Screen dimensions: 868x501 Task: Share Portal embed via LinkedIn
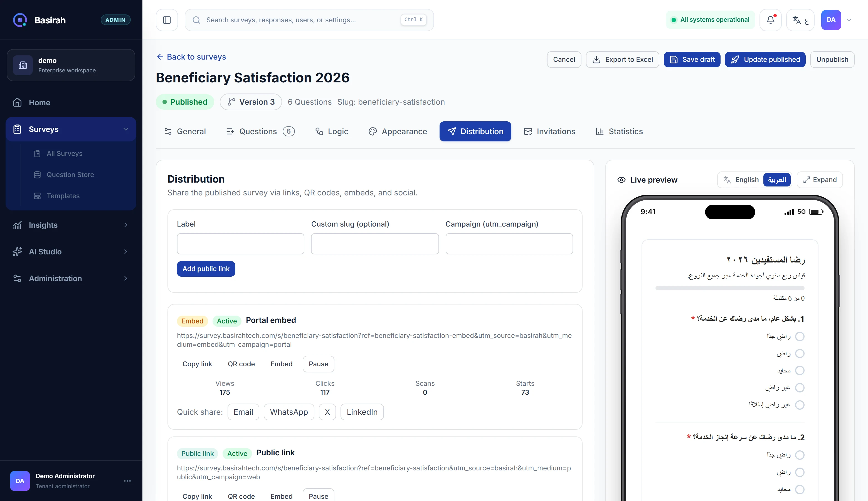(362, 412)
